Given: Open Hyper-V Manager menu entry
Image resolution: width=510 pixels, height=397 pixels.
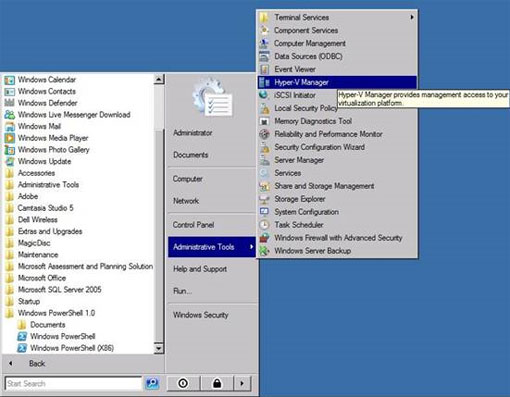Looking at the screenshot, I should pyautogui.click(x=337, y=82).
